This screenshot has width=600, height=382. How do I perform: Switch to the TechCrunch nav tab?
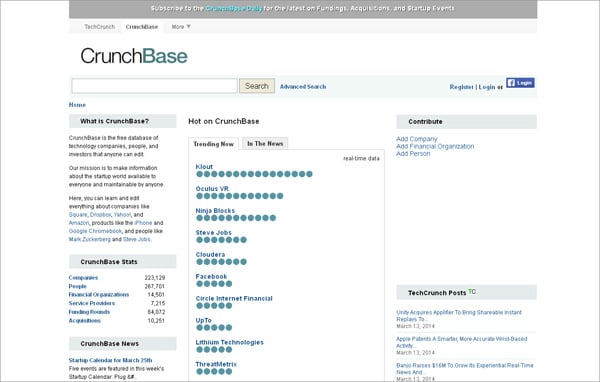click(99, 27)
